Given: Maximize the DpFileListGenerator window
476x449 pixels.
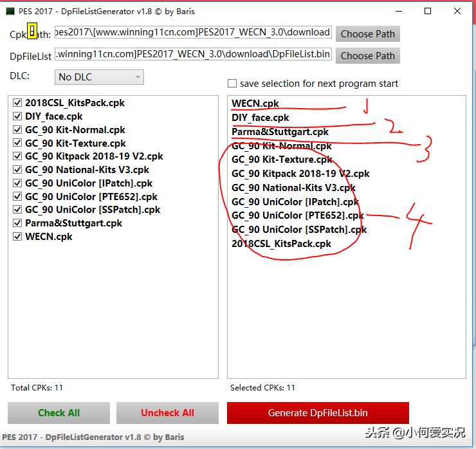Looking at the screenshot, I should (428, 12).
